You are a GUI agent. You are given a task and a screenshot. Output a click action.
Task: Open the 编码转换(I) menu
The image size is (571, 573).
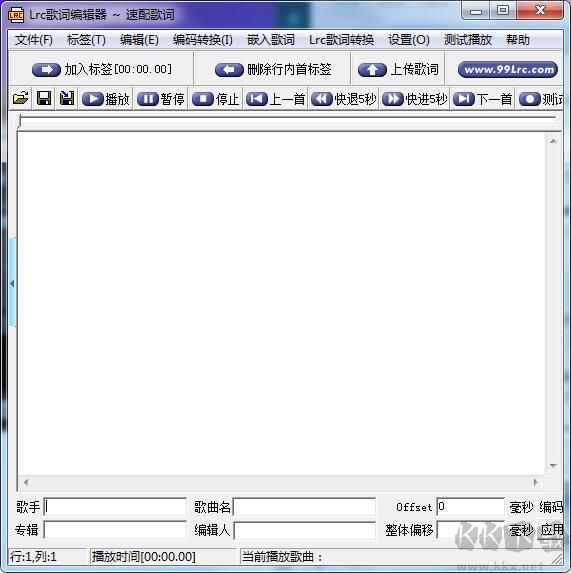203,39
